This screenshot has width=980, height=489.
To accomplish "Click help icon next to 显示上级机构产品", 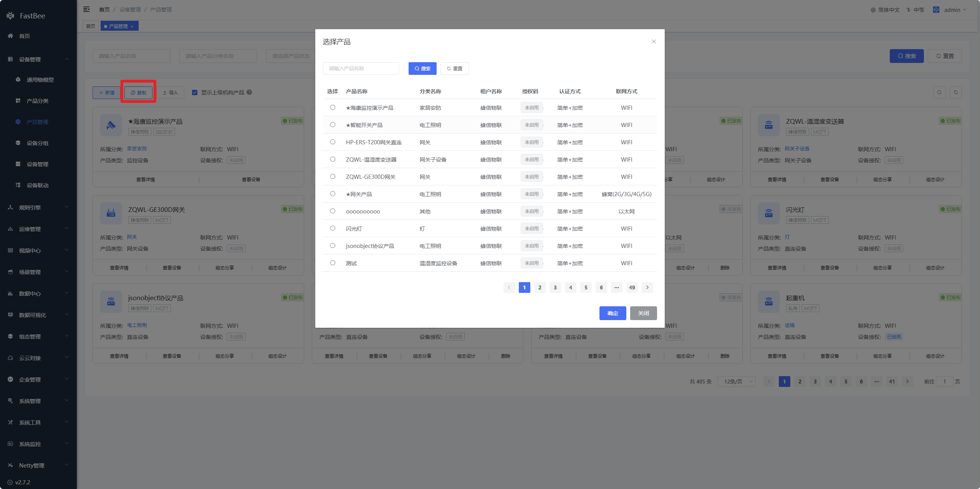I will point(249,92).
